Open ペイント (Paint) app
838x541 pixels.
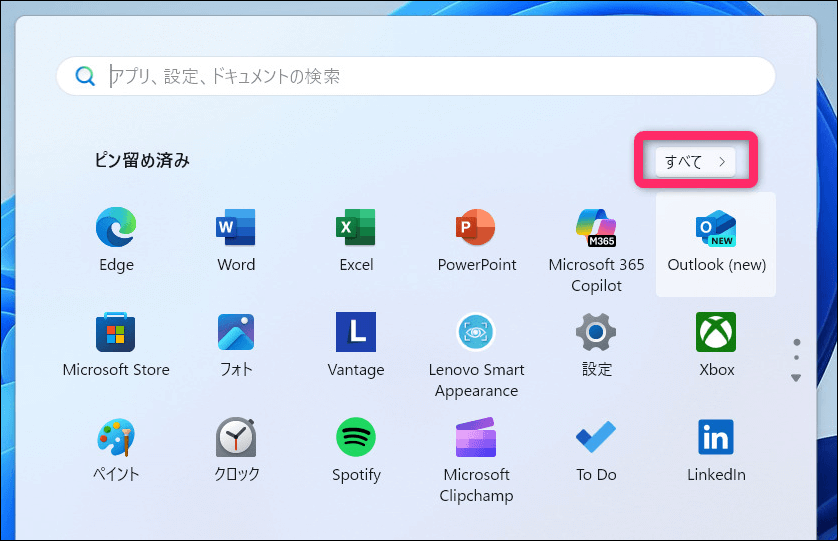tap(116, 438)
